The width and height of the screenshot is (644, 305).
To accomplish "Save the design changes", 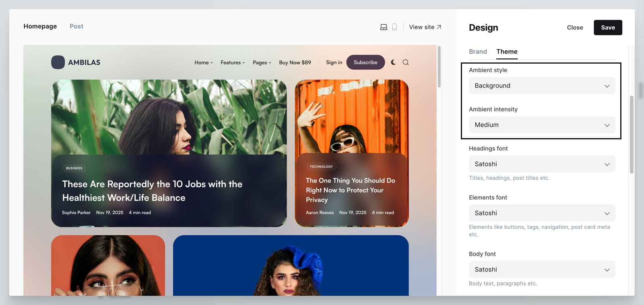I will click(x=608, y=27).
